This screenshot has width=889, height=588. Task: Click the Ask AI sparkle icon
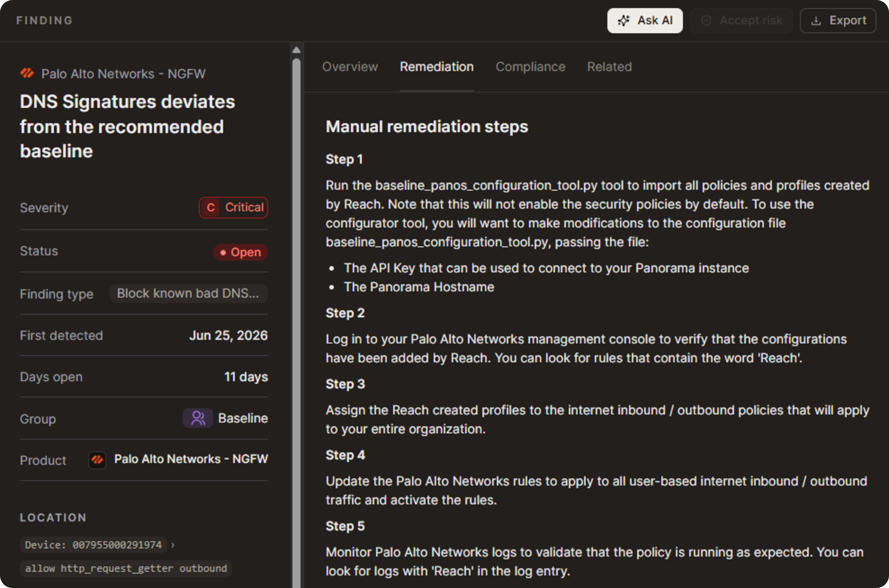tap(624, 21)
